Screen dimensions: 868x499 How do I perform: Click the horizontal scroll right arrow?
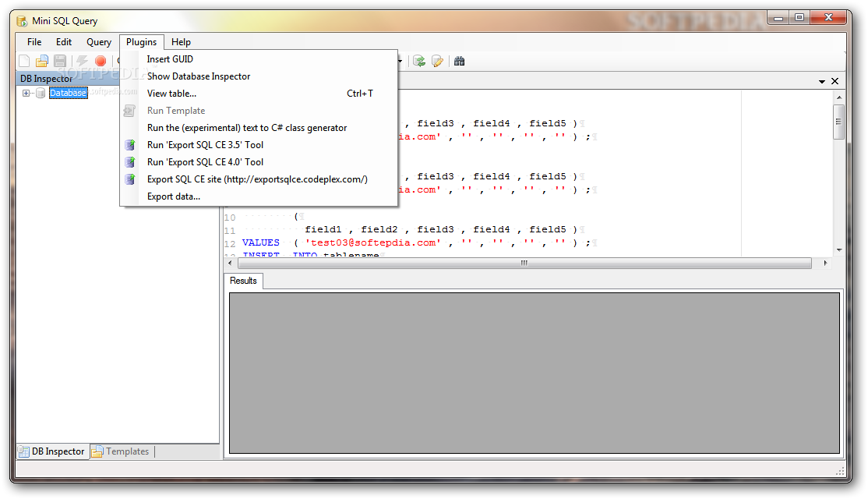pos(825,263)
